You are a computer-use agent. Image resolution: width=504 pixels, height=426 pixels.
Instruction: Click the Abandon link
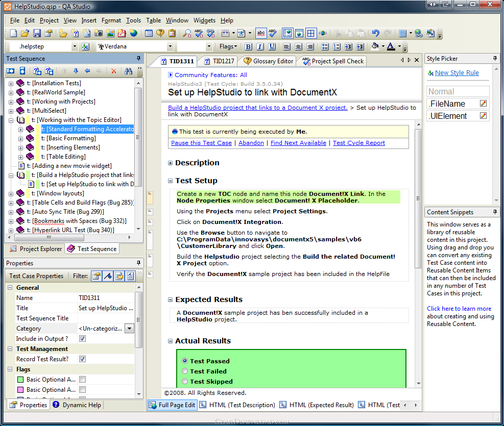[251, 143]
